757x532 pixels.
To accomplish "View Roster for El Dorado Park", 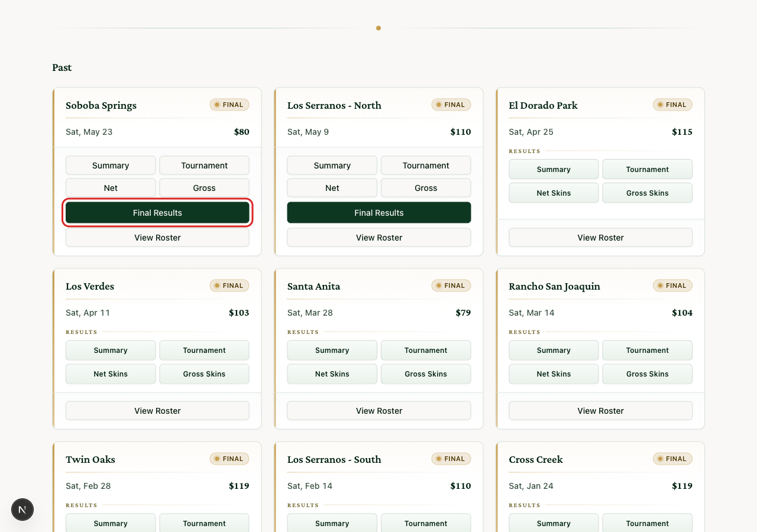I will pyautogui.click(x=600, y=238).
